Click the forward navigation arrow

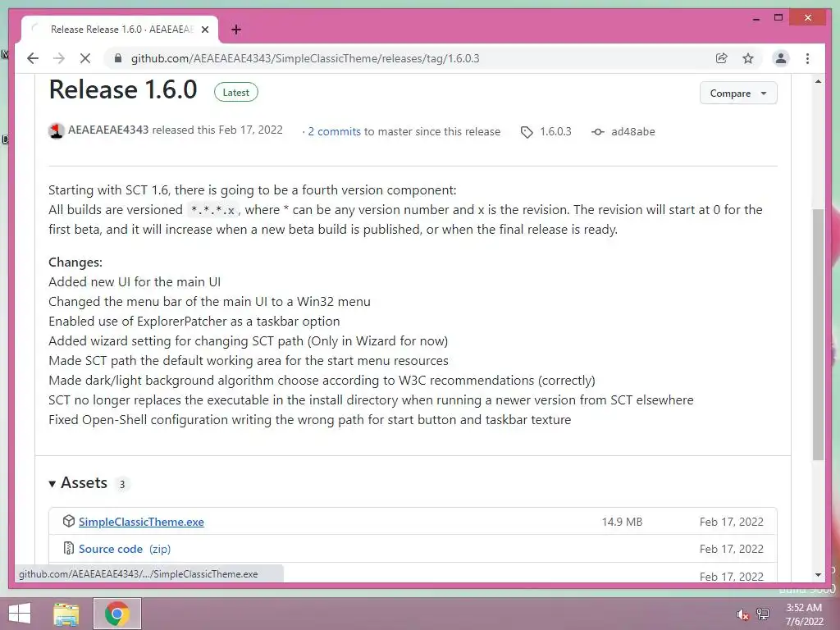tap(59, 58)
